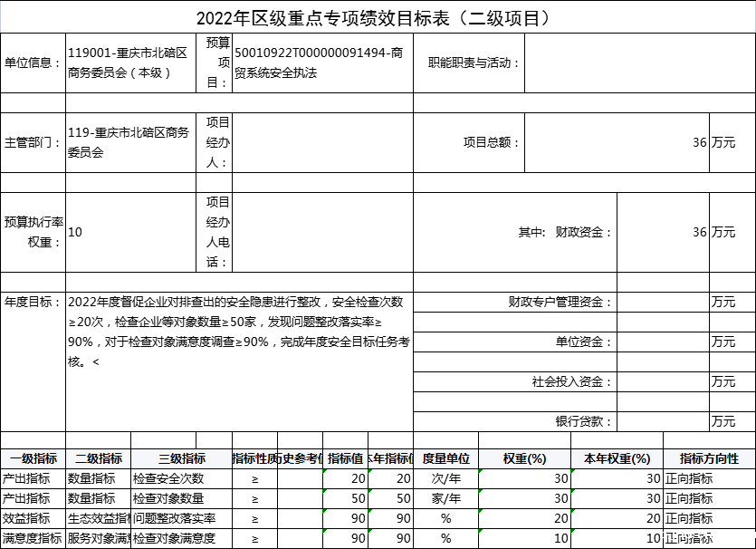The image size is (756, 549).
Task: Click the 本年权重(%) column header
Action: [x=617, y=458]
